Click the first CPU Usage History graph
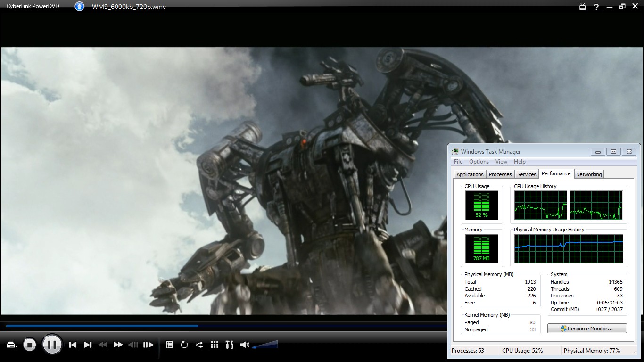644x362 pixels. (540, 205)
